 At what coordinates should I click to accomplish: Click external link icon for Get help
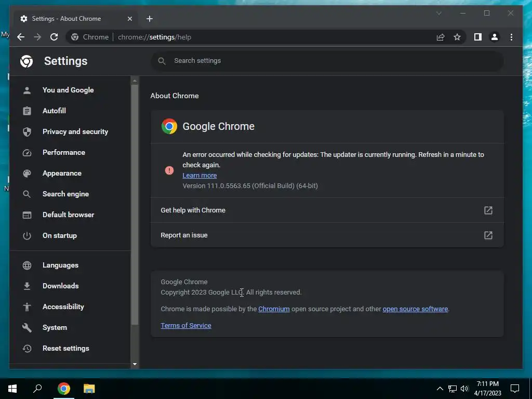pos(488,210)
